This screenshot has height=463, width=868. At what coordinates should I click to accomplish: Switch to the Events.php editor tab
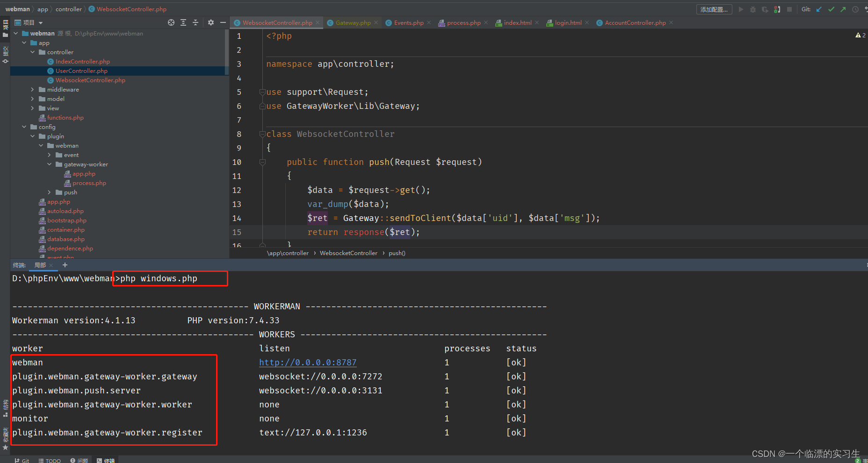point(409,22)
